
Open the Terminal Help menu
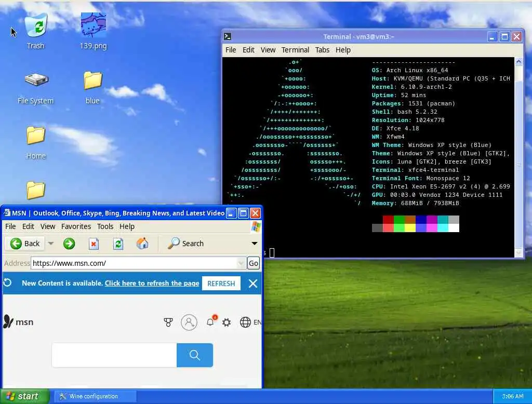[343, 50]
